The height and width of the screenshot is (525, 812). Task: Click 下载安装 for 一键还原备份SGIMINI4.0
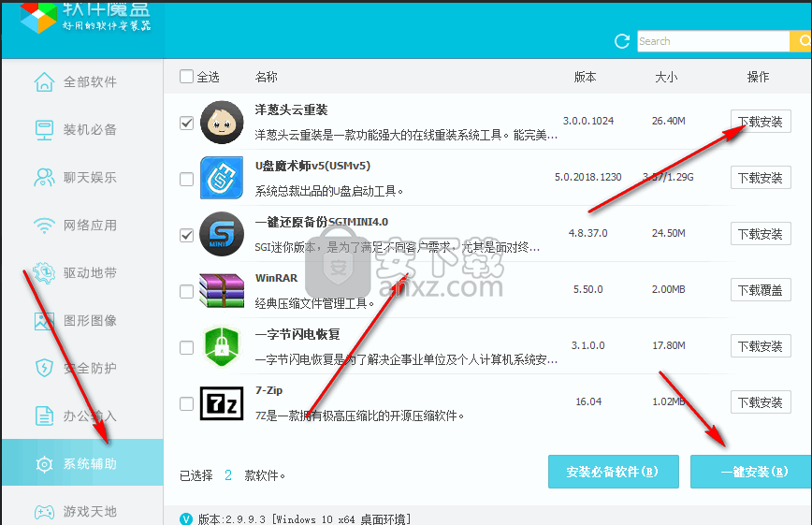coord(761,234)
